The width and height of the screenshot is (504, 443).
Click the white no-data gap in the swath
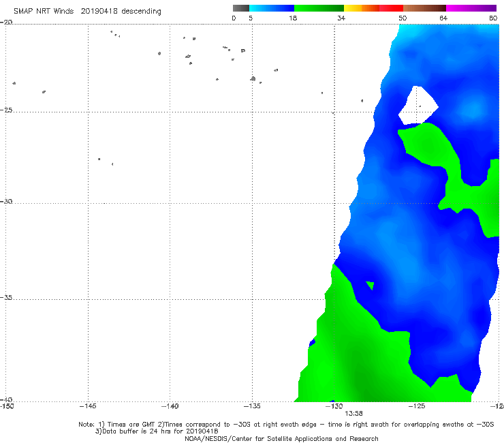click(x=418, y=105)
